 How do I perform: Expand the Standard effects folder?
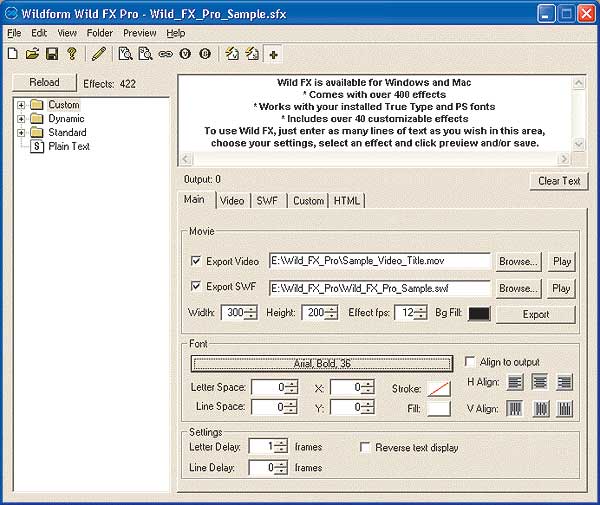[21, 132]
